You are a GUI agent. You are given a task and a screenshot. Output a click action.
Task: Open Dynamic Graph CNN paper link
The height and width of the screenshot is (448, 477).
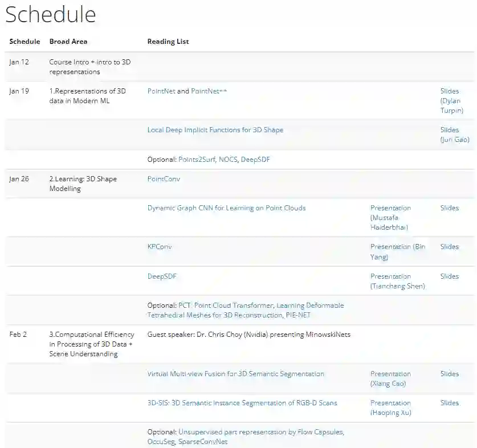[x=226, y=208]
